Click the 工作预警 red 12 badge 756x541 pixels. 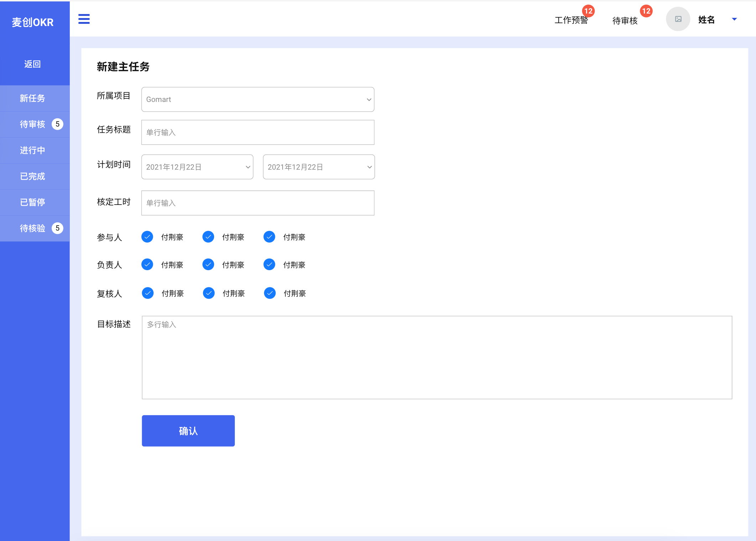[x=588, y=11]
